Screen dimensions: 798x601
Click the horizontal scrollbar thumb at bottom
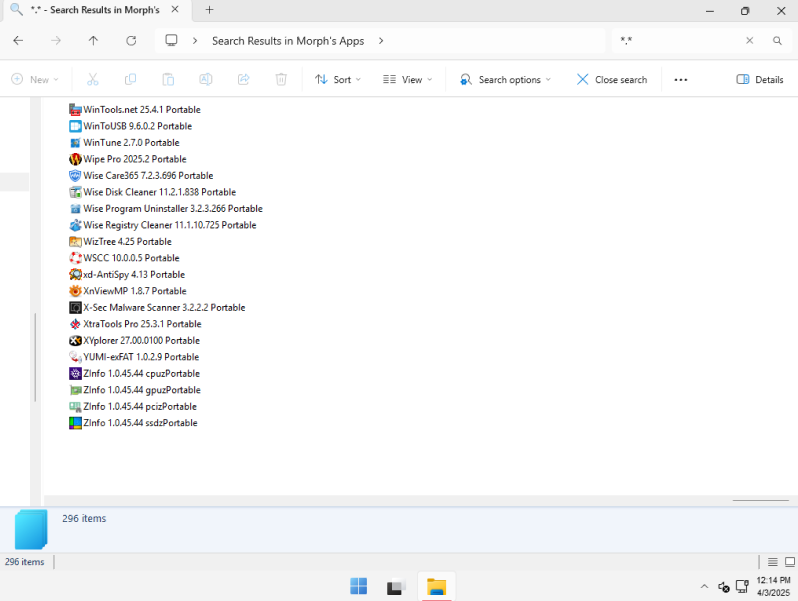point(760,501)
